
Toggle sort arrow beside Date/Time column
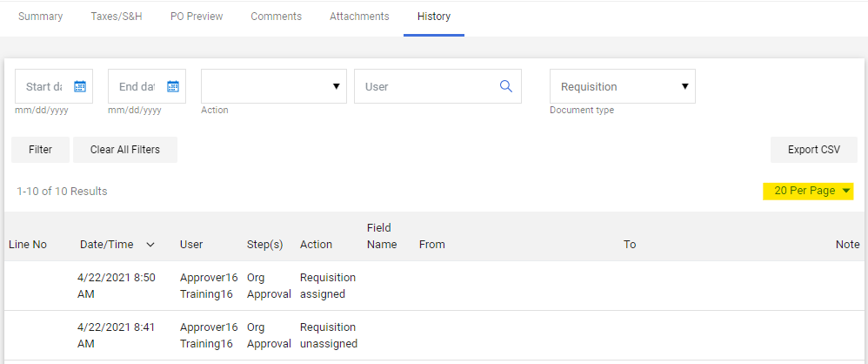[x=150, y=245]
